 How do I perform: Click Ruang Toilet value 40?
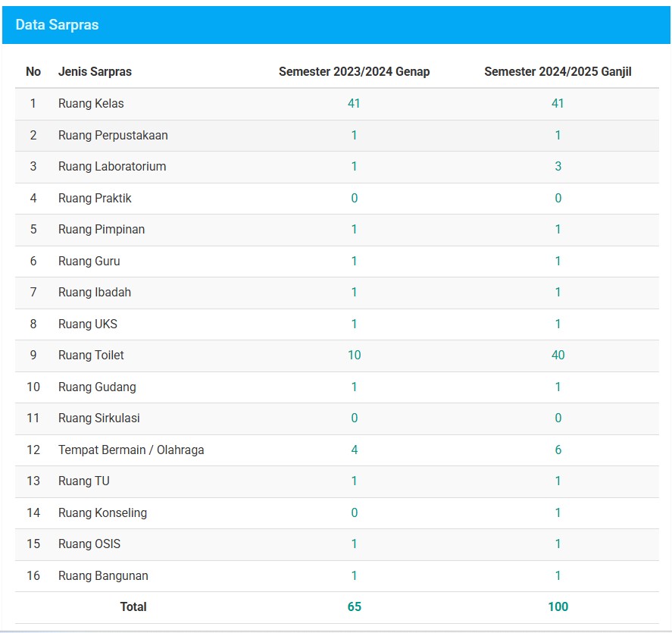pyautogui.click(x=558, y=356)
